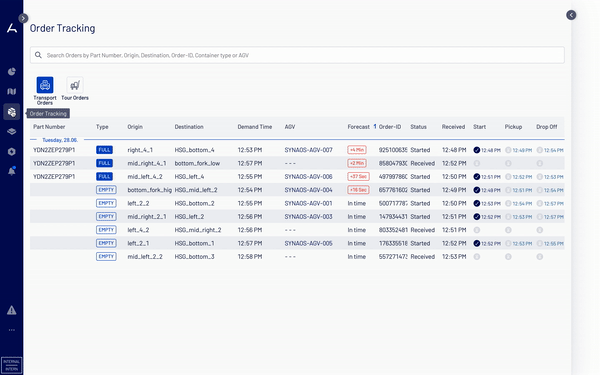The width and height of the screenshot is (600, 375).
Task: Click Start checkmark in SYNAOS-AGV-005 row
Action: click(477, 243)
